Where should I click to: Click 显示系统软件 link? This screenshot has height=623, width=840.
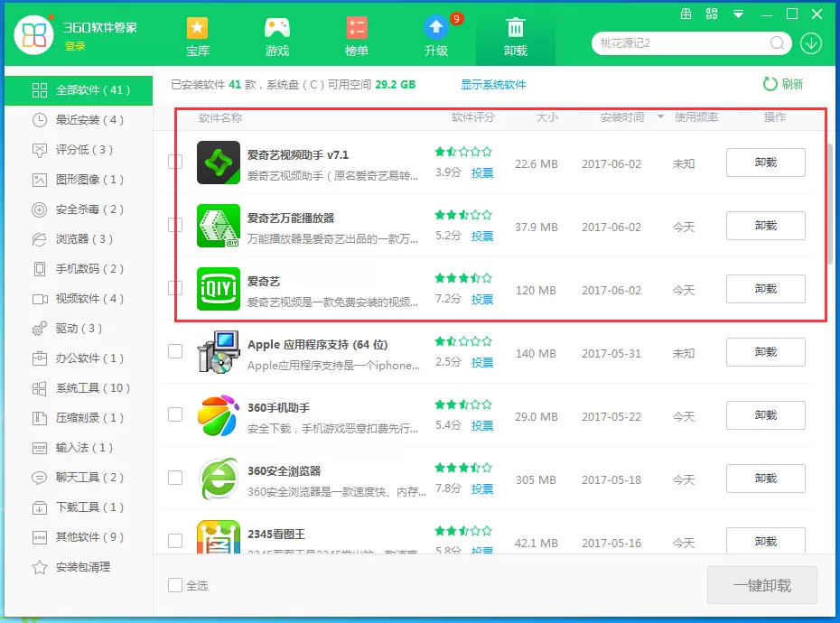[493, 85]
